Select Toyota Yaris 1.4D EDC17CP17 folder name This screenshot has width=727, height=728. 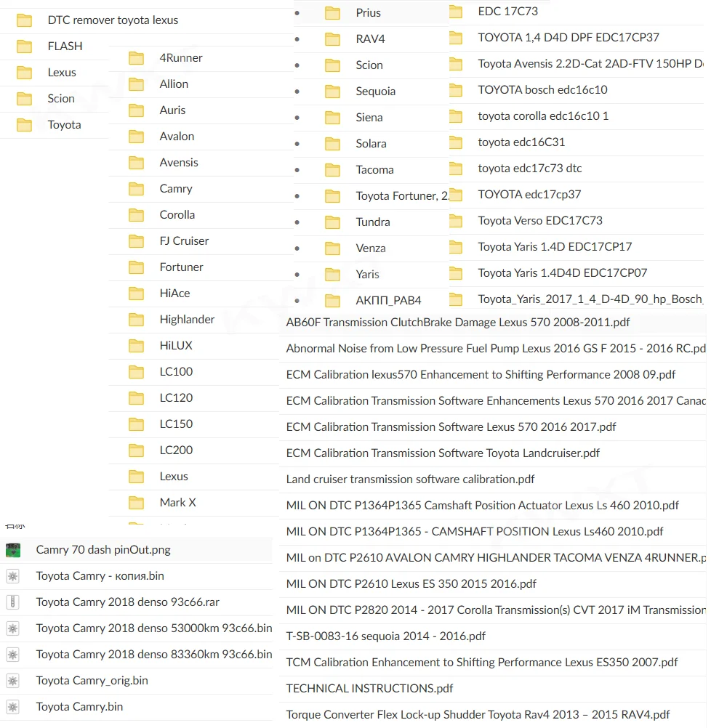pyautogui.click(x=555, y=247)
